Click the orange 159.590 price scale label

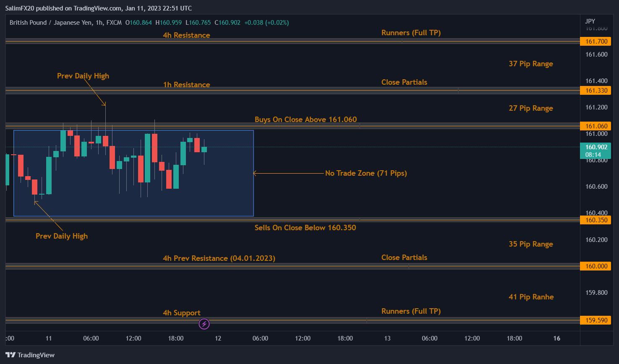[595, 320]
